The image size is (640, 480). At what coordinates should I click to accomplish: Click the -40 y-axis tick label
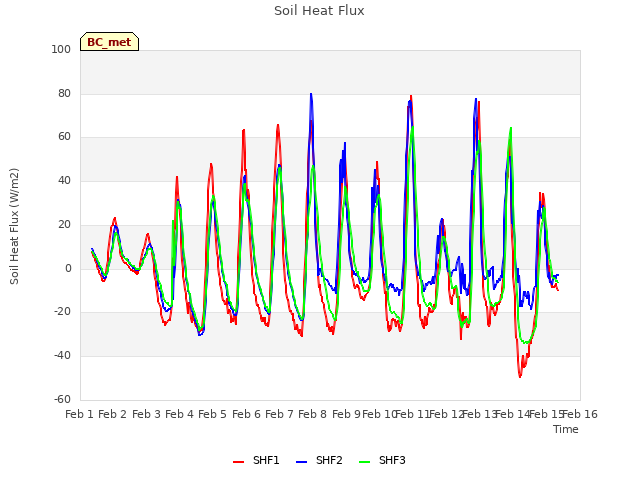click(x=62, y=356)
